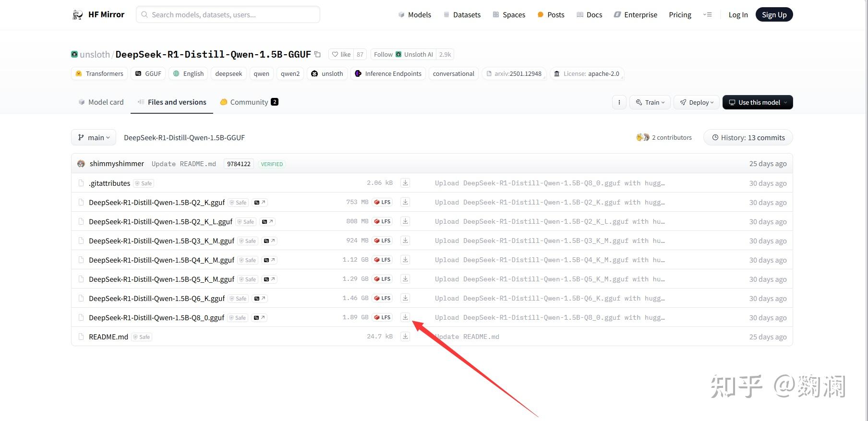Image resolution: width=868 pixels, height=421 pixels.
Task: Click the Safe badge on Q4_K_M.gguf
Action: coord(248,260)
